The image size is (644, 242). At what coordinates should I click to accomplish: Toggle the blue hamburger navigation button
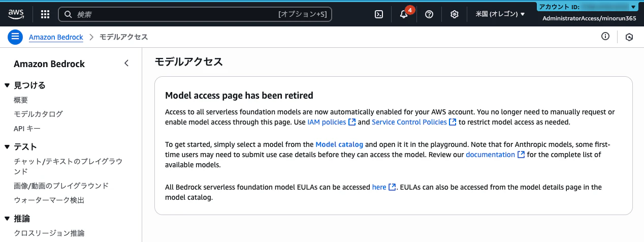tap(15, 37)
